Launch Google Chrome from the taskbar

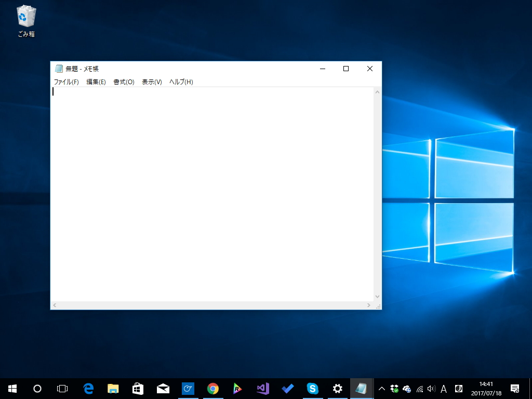coord(213,389)
